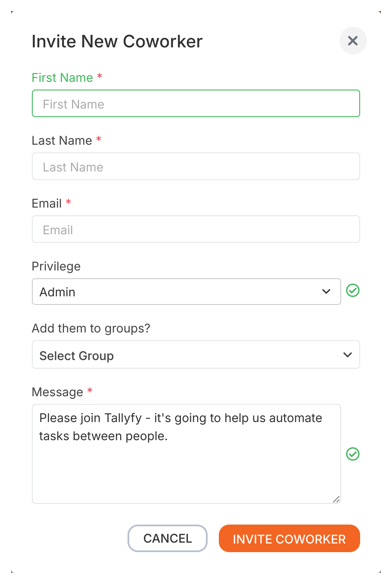Screen dimensions: 392x584
Task: Click the X symbol inside the circle button
Action: 353,40
